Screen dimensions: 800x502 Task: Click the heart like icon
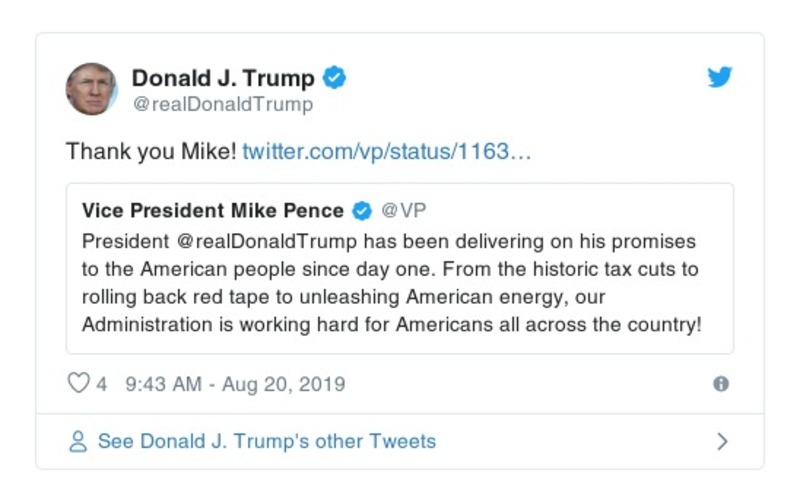[x=78, y=384]
